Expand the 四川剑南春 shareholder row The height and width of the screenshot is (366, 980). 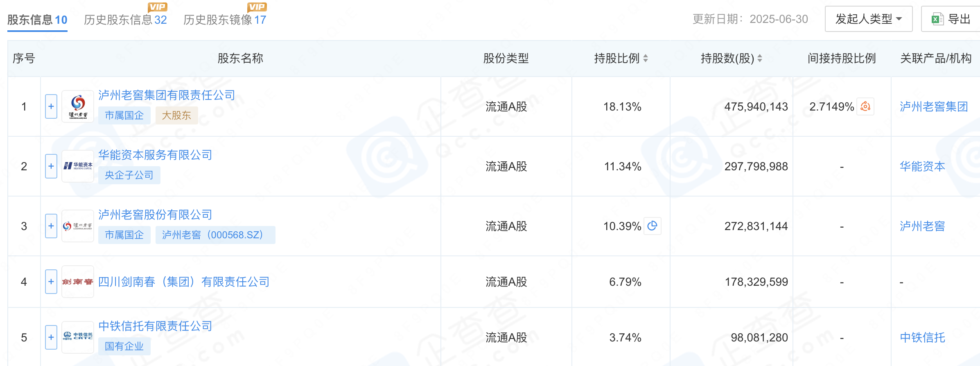51,282
